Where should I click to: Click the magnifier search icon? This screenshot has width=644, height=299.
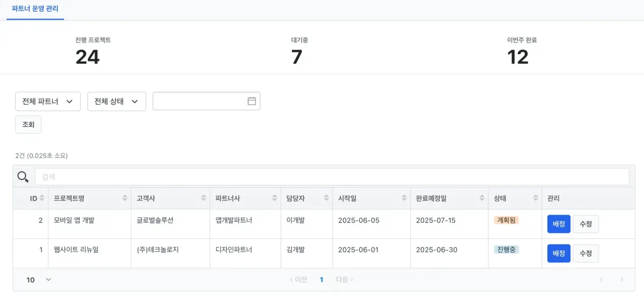point(23,177)
